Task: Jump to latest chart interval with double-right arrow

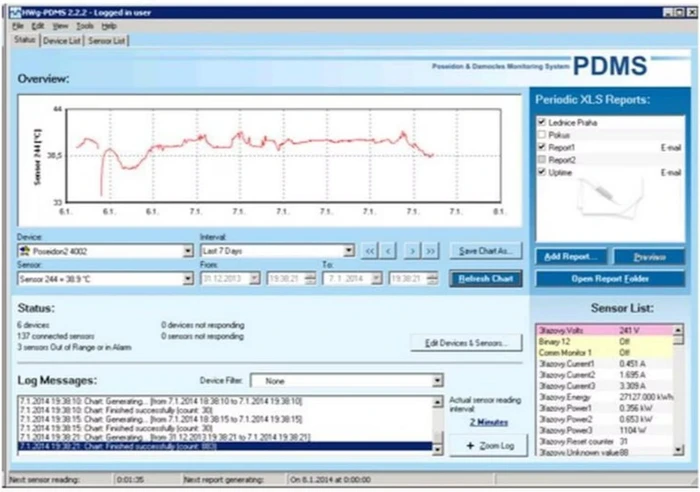Action: coord(431,251)
